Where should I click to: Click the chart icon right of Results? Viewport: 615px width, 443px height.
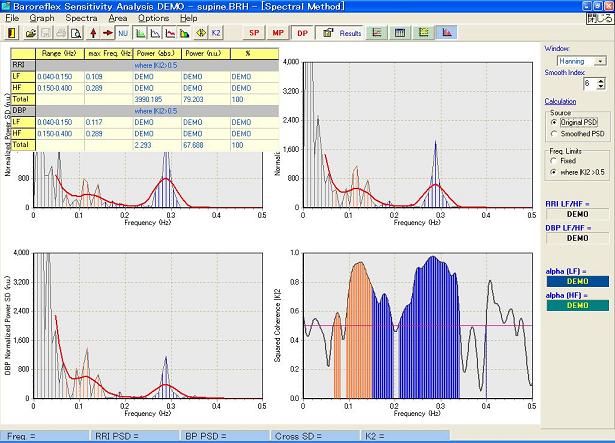coord(377,33)
